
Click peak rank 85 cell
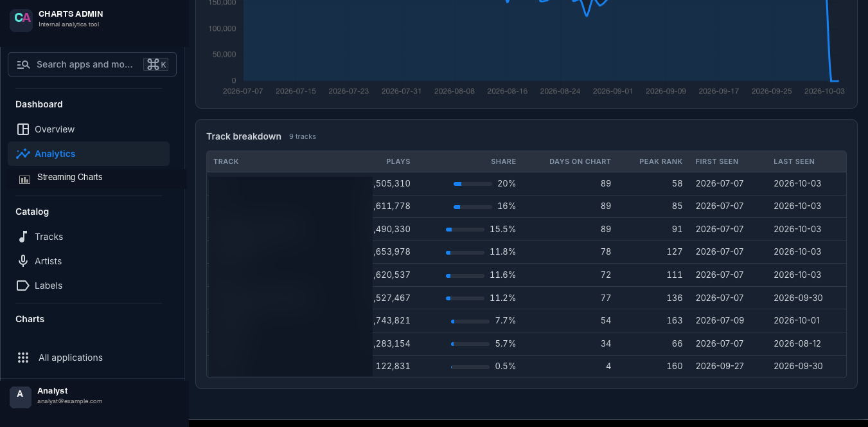tap(677, 206)
